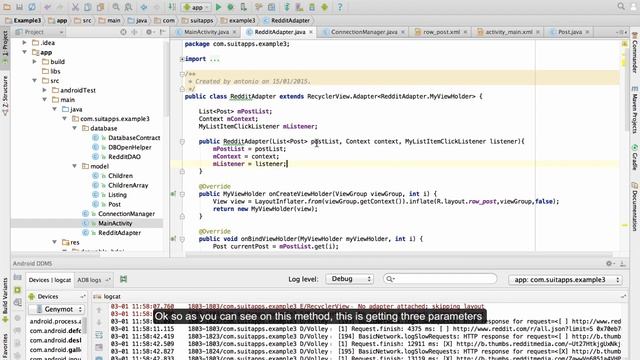
Task: Collapse the database package
Action: click(74, 128)
